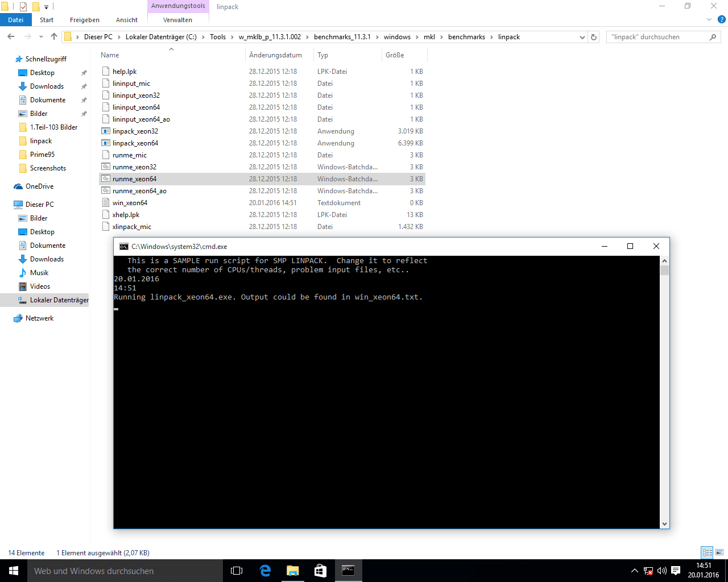Click the new folder icon in title bar
728x582 pixels.
36,7
